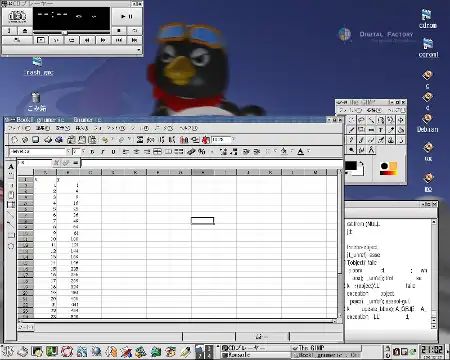Click the Book1 gnumeric taskbar button
This screenshot has width=450, height=360.
tap(326, 355)
